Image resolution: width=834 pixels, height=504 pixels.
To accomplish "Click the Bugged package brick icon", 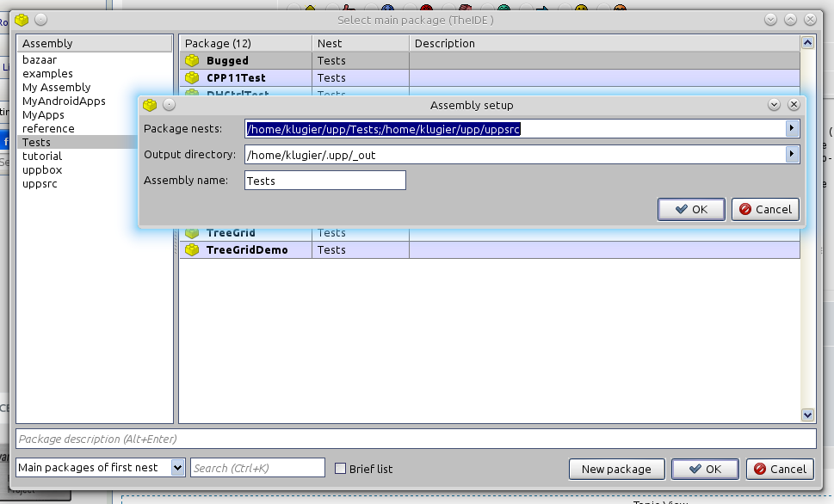I will pyautogui.click(x=192, y=61).
